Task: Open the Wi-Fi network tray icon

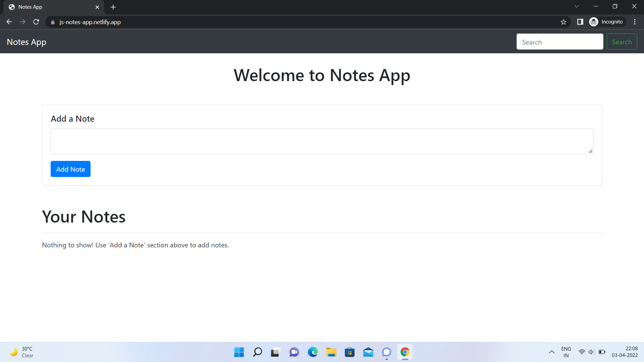Action: click(582, 352)
